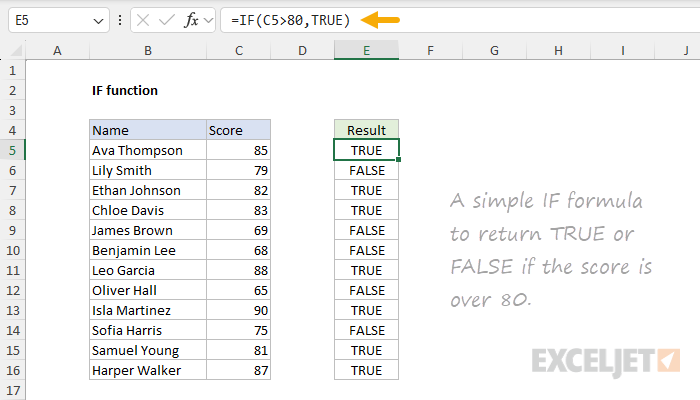Select cell with Ava Thompson

click(148, 150)
